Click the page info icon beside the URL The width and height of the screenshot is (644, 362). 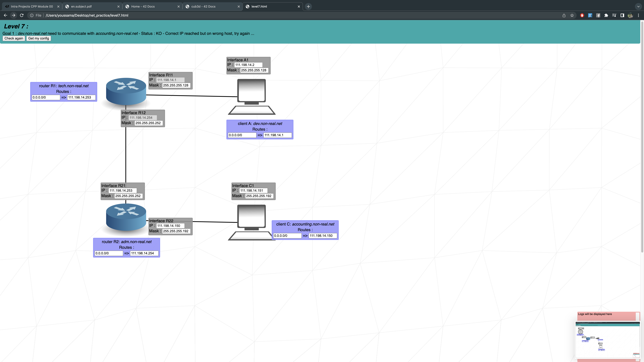pos(32,15)
